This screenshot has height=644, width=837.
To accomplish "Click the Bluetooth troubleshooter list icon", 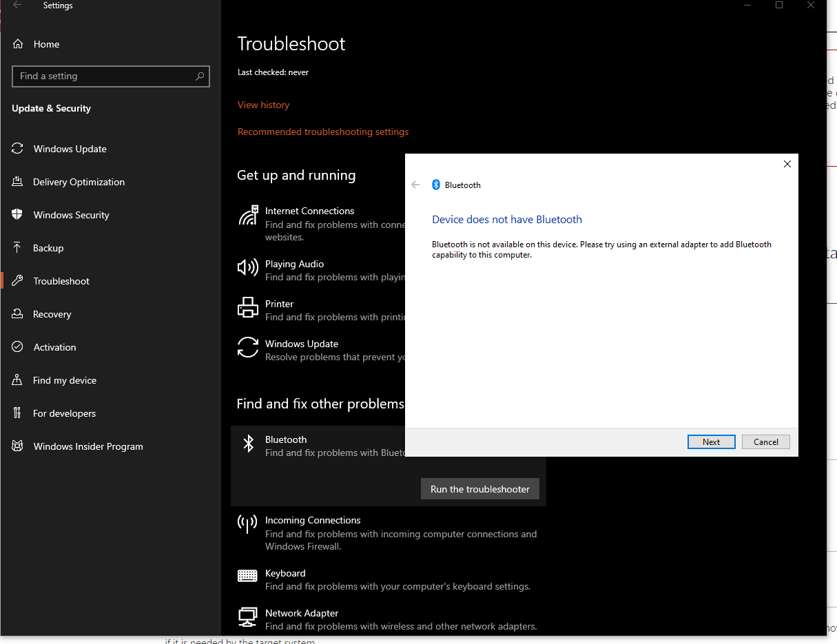I will (x=249, y=444).
